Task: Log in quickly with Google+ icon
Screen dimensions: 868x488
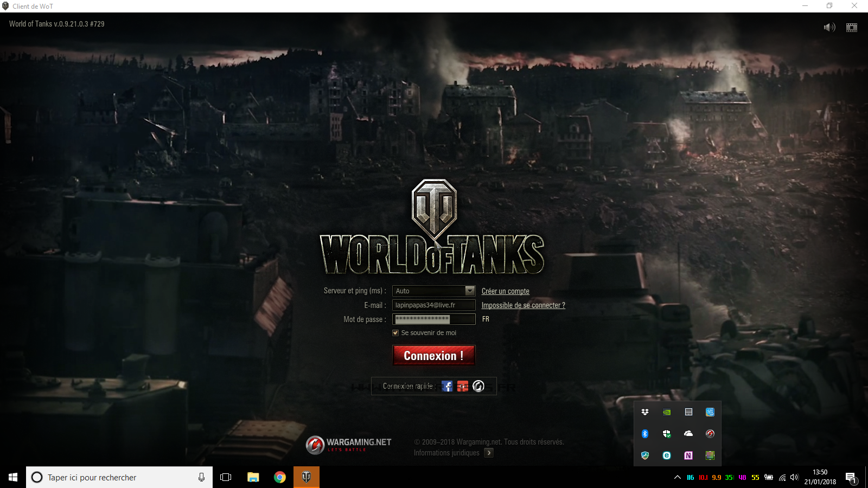Action: pos(463,386)
